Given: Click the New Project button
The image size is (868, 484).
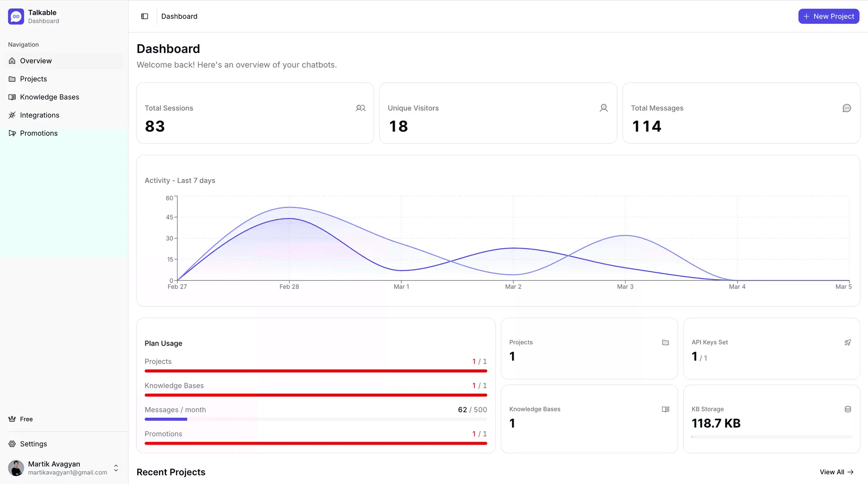Looking at the screenshot, I should [x=829, y=16].
